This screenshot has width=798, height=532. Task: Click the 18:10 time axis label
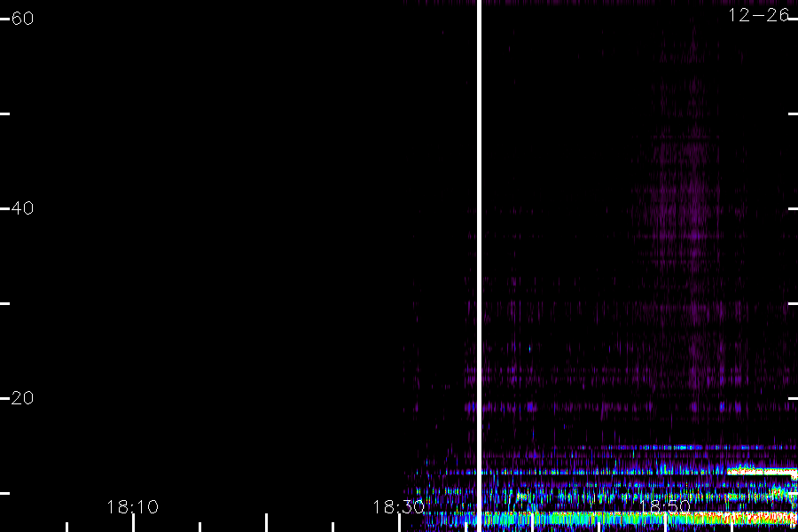(132, 506)
